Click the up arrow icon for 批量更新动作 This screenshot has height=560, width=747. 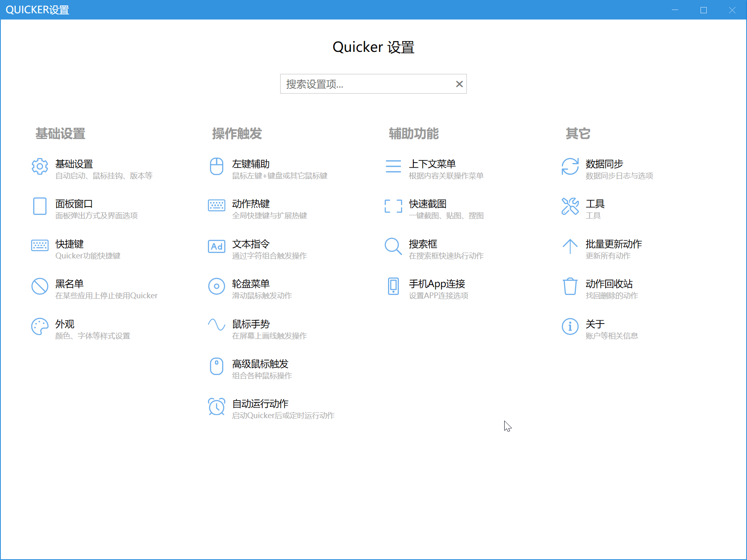[x=570, y=246]
